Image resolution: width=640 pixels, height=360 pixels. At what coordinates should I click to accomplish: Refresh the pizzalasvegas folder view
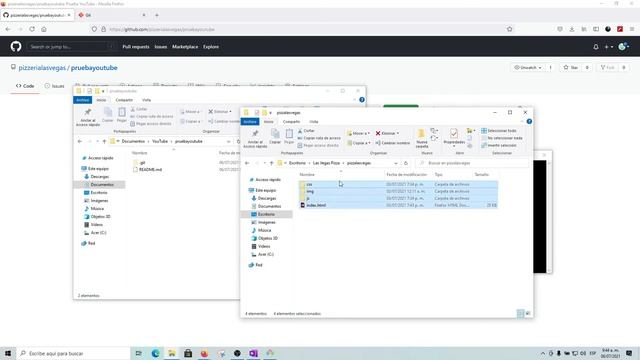[406, 163]
